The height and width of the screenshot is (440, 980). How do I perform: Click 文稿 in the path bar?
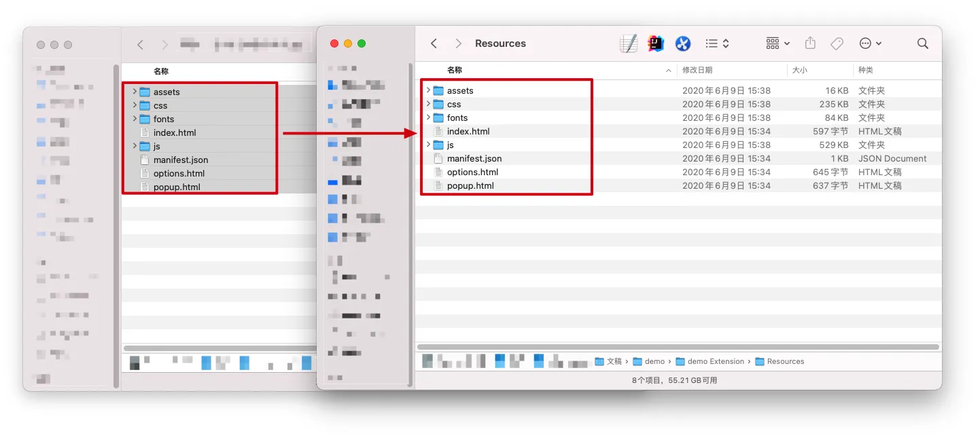608,361
